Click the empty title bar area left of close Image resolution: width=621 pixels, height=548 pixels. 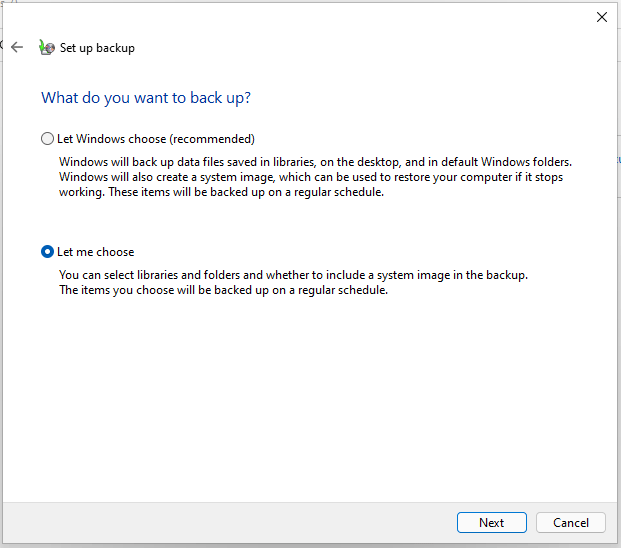(x=300, y=17)
